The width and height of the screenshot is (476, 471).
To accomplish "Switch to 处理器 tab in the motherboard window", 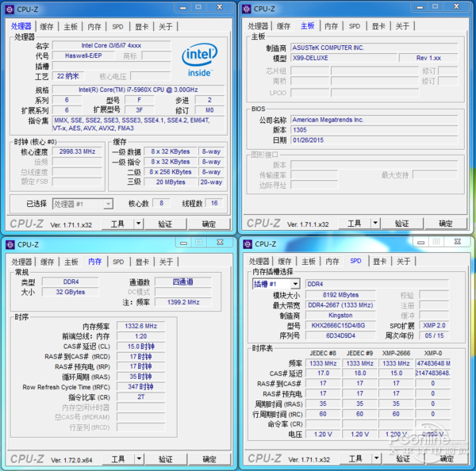I will pos(258,26).
